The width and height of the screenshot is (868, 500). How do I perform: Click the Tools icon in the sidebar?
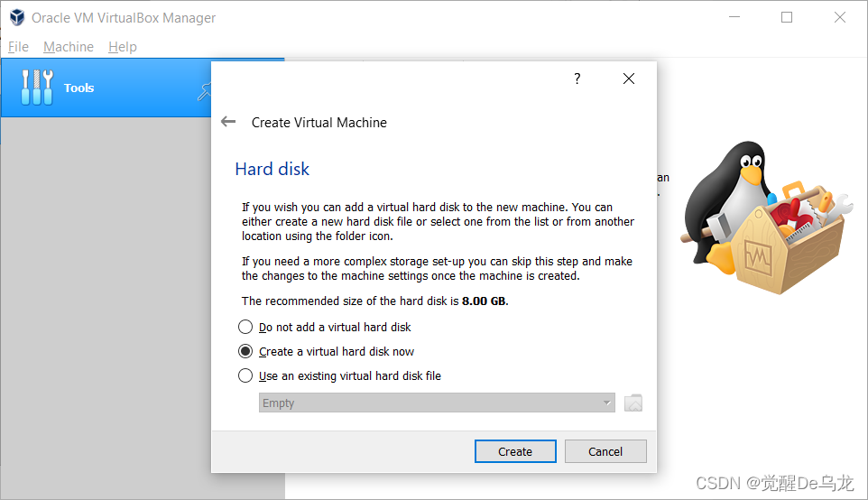pos(36,88)
